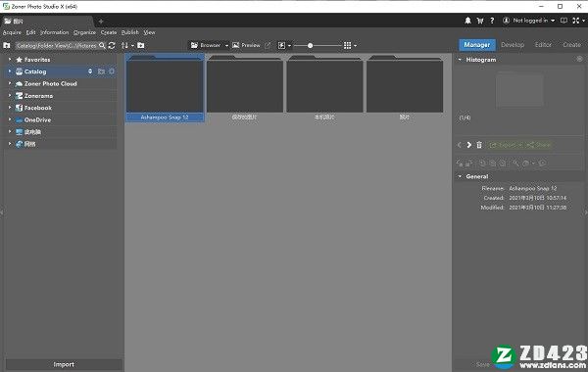Open the sort order dropdown
The width and height of the screenshot is (588, 372).
(127, 45)
